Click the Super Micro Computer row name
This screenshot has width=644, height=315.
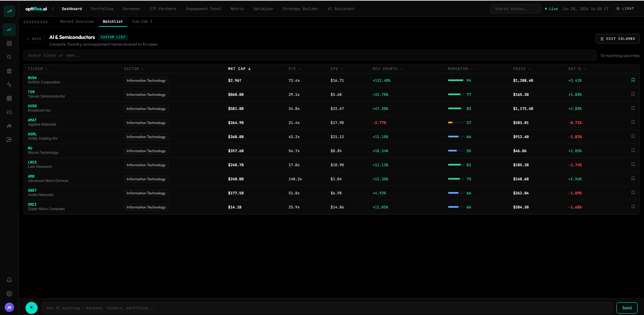point(46,209)
